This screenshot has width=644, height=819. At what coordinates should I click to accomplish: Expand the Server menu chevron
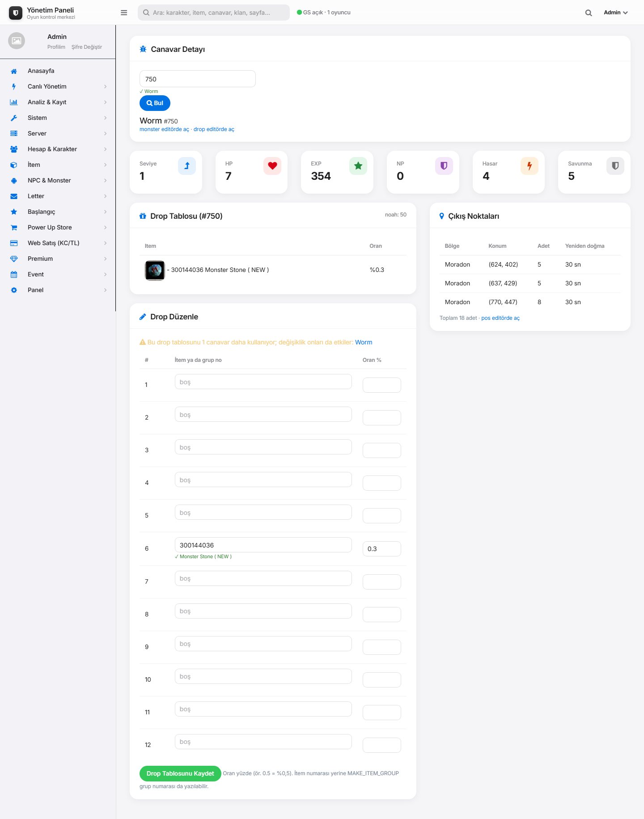pos(106,134)
